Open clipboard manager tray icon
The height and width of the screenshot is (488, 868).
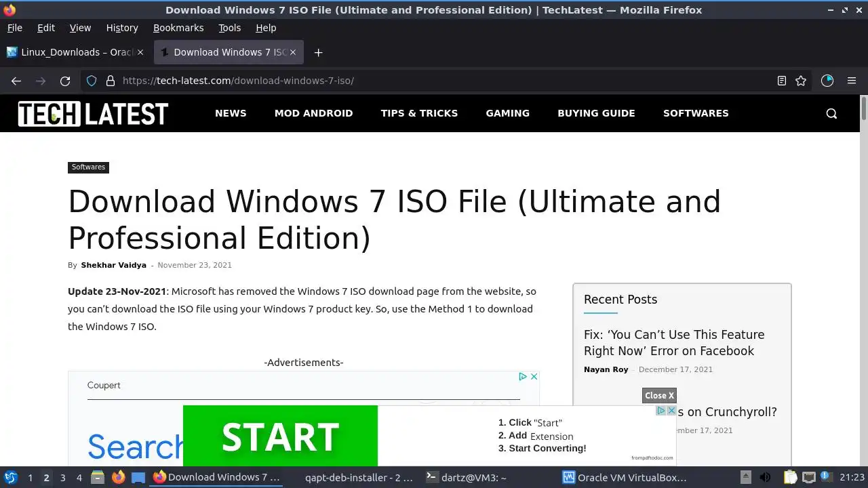coord(790,477)
